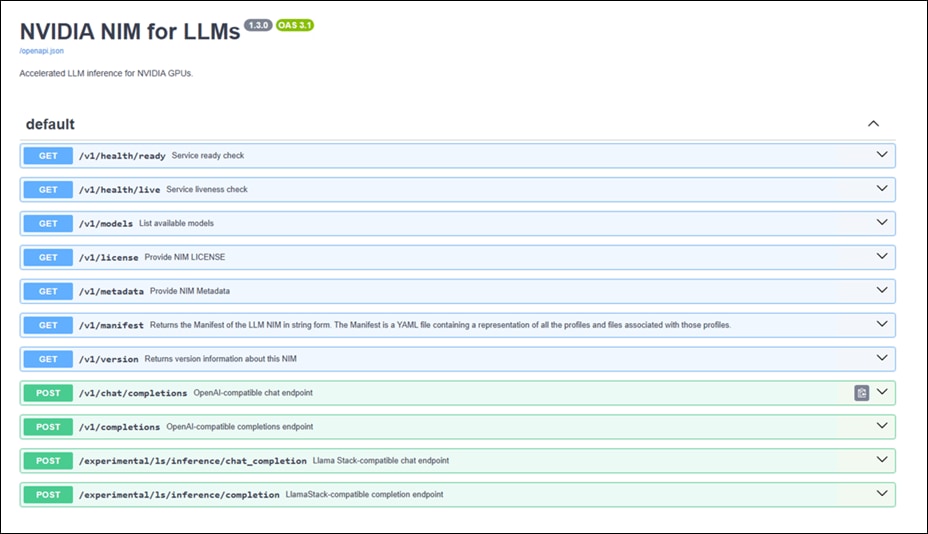928x534 pixels.
Task: Click GET button for /v1/metadata
Action: pos(48,291)
